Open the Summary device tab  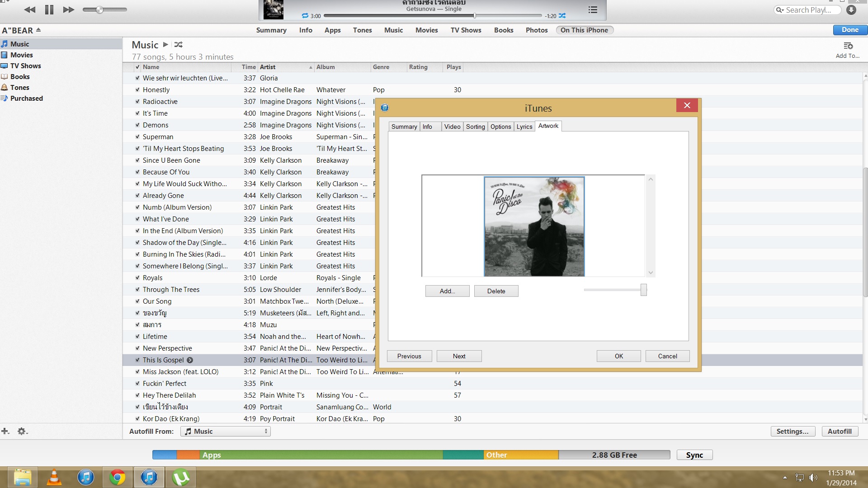271,30
